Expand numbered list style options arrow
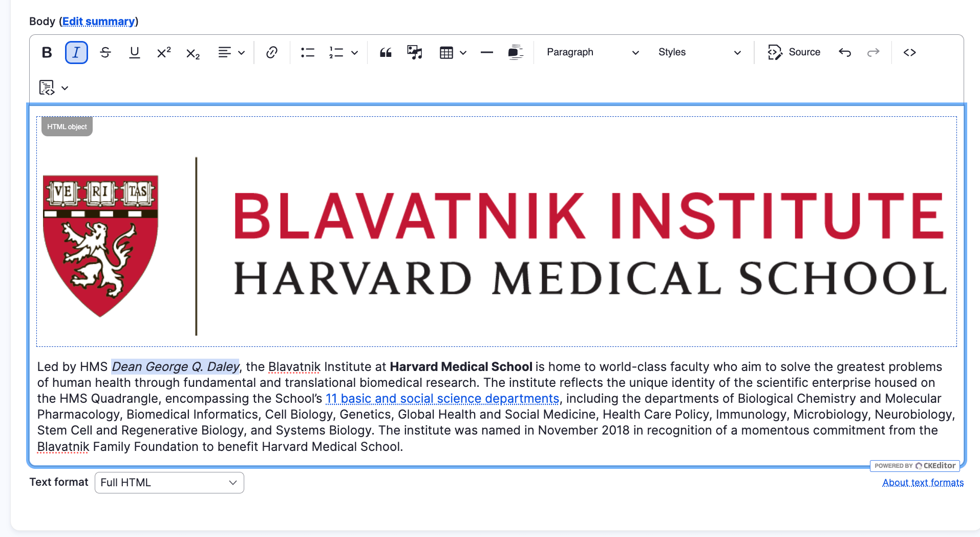The height and width of the screenshot is (537, 980). click(355, 52)
